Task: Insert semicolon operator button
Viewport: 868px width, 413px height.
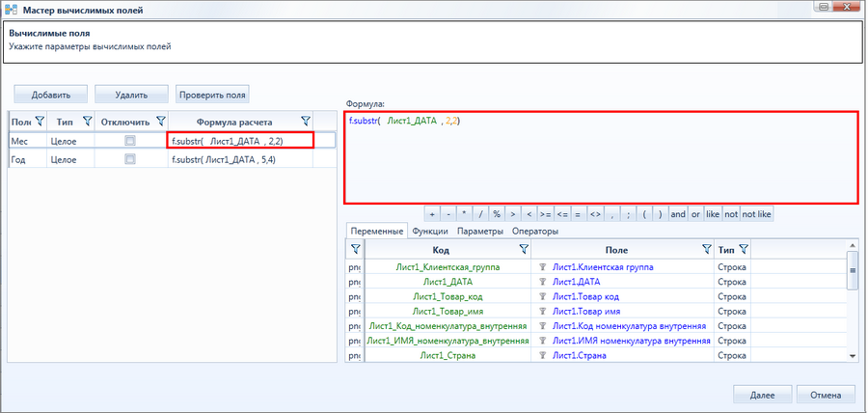Action: tap(628, 214)
